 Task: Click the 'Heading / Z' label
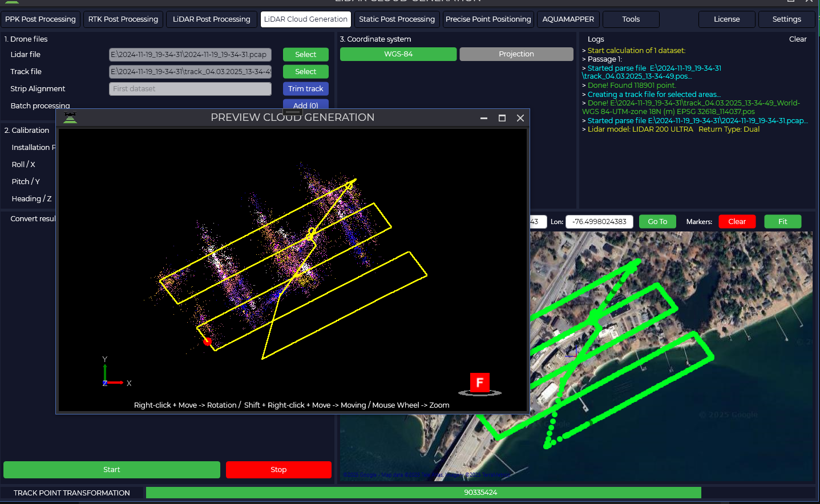pyautogui.click(x=31, y=199)
